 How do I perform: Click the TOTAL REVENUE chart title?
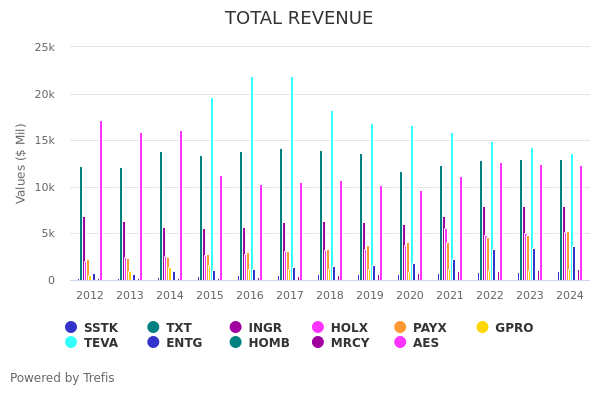(x=299, y=19)
